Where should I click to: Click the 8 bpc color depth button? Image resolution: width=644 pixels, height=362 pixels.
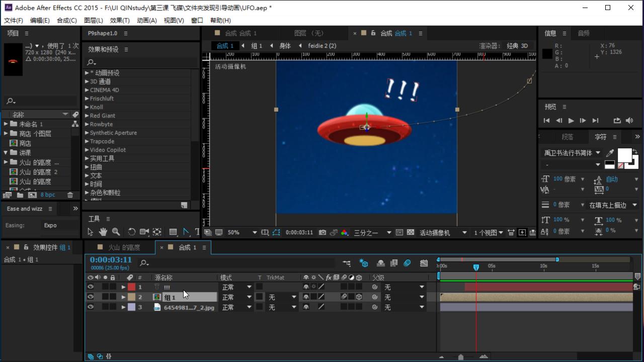pyautogui.click(x=48, y=195)
